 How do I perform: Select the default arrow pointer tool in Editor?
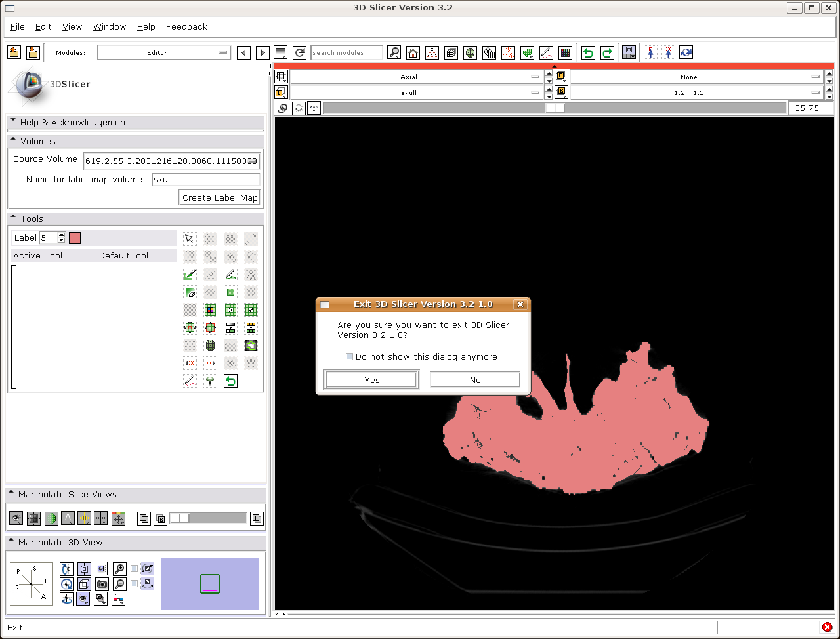(x=190, y=239)
